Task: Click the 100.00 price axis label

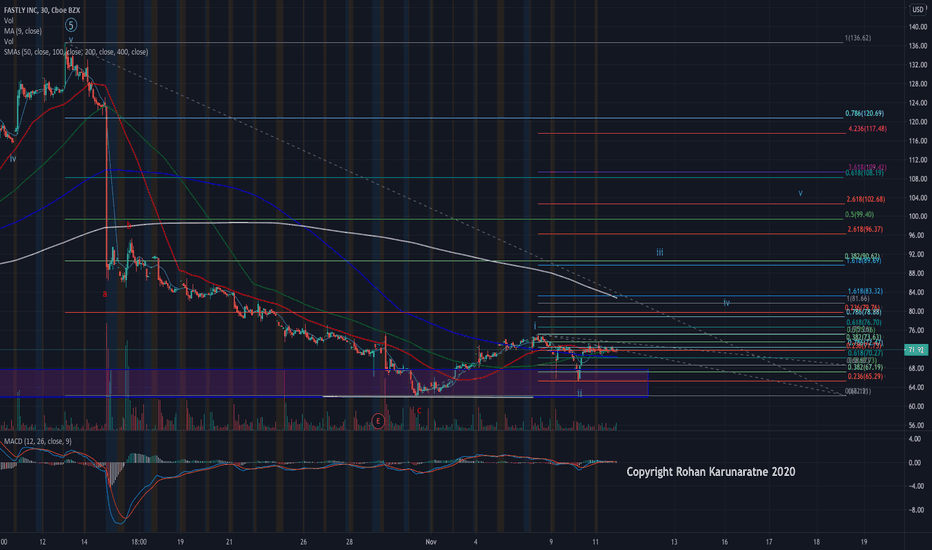Action: pyautogui.click(x=918, y=216)
